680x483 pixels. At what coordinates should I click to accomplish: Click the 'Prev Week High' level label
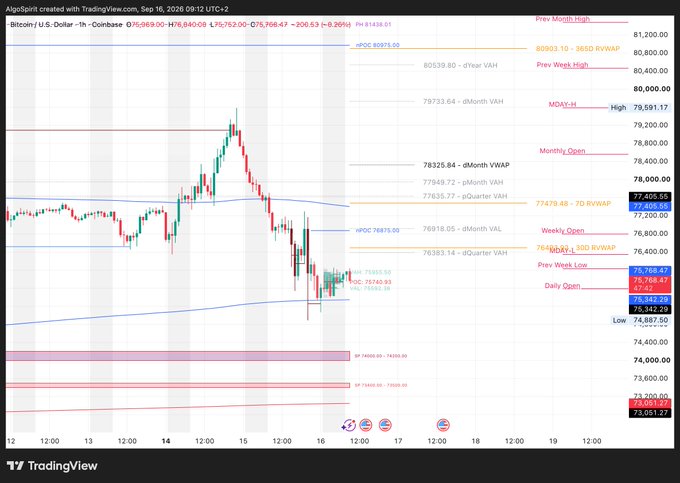click(x=562, y=65)
